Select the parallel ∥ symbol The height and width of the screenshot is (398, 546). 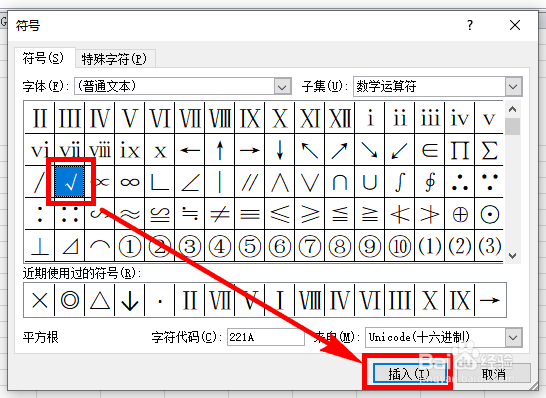pyautogui.click(x=250, y=181)
